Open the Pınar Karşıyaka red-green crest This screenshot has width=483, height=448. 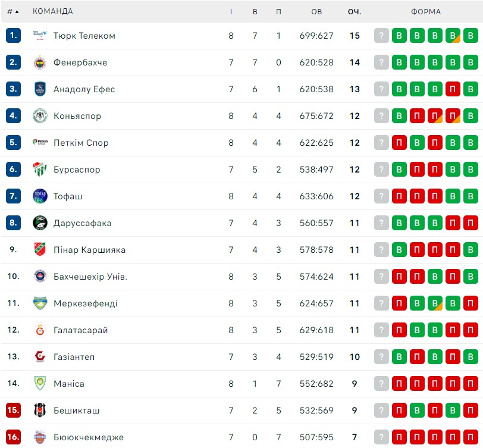pos(40,250)
